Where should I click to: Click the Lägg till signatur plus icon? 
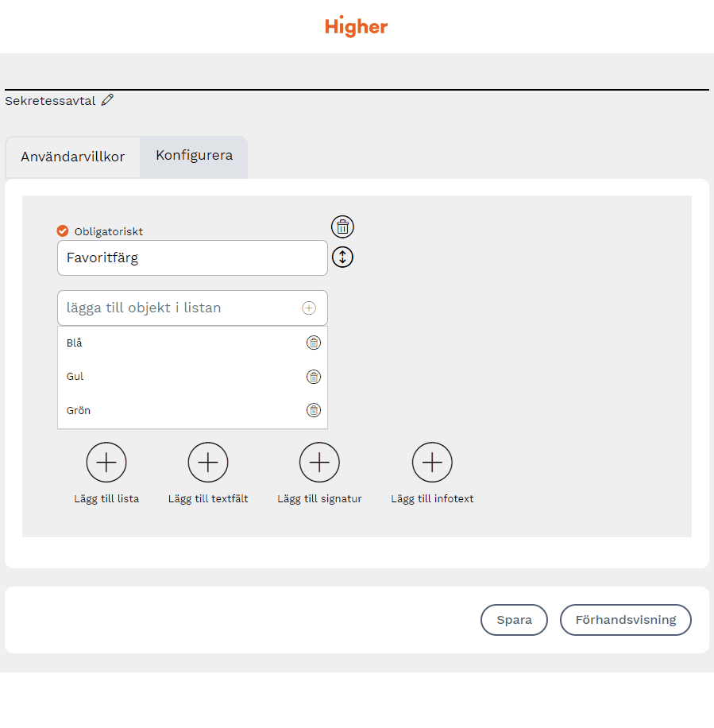coord(319,463)
